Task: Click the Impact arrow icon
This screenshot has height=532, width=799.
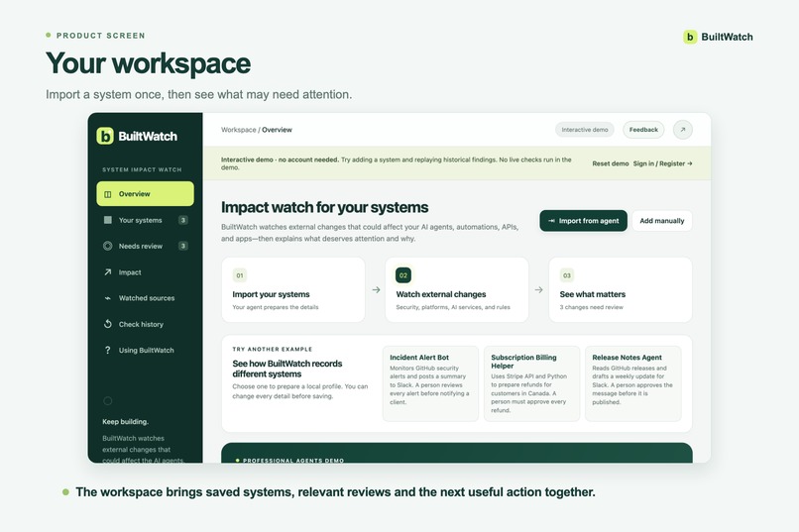Action: [x=107, y=272]
